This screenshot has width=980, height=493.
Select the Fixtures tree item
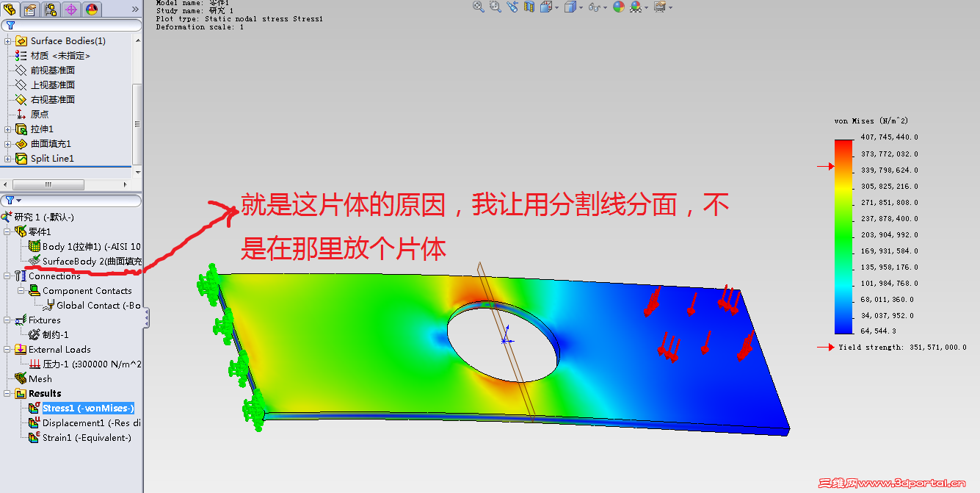point(38,320)
